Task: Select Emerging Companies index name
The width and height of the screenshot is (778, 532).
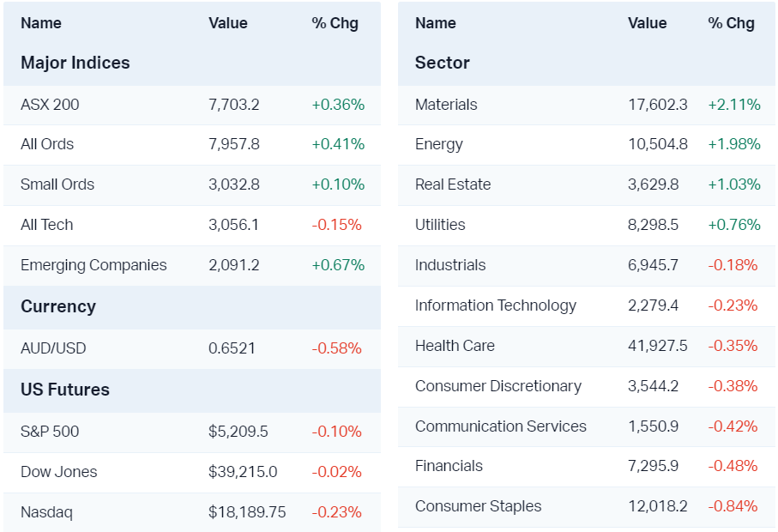Action: [x=93, y=265]
